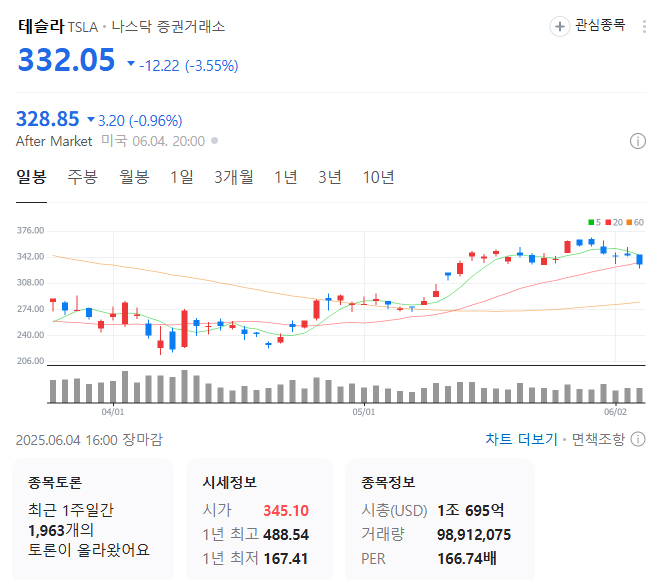
Task: Click the 06/02 date label on chart axis
Action: click(x=615, y=412)
